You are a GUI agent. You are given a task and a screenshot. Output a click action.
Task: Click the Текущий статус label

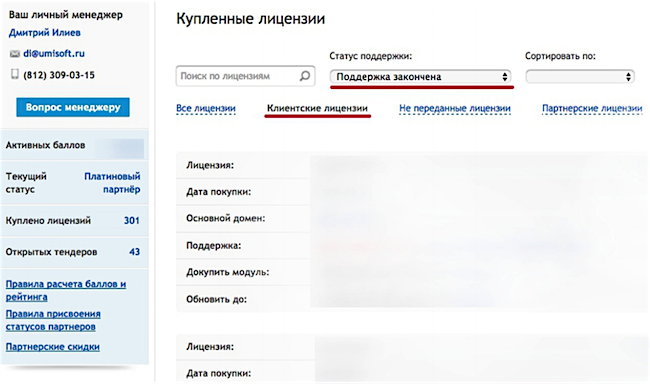[26, 183]
